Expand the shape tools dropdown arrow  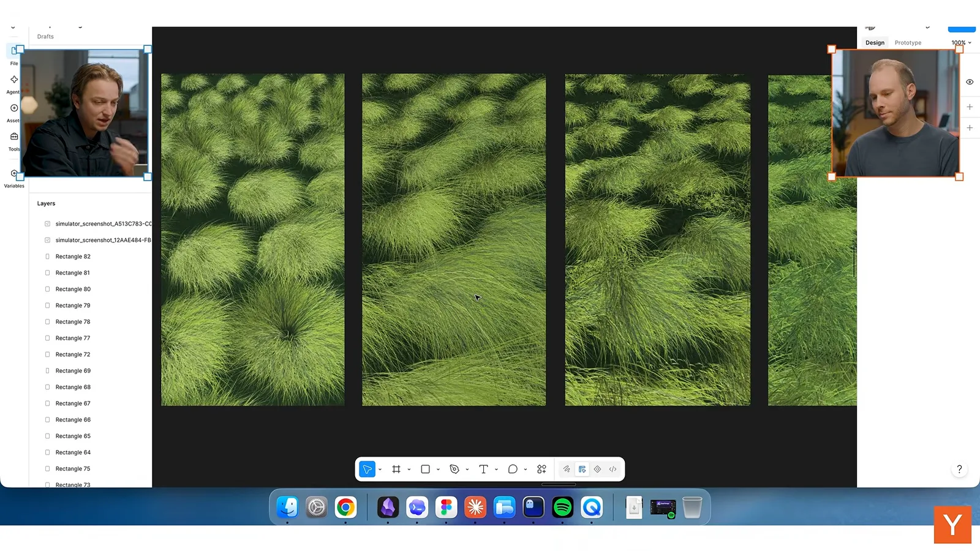coord(438,470)
